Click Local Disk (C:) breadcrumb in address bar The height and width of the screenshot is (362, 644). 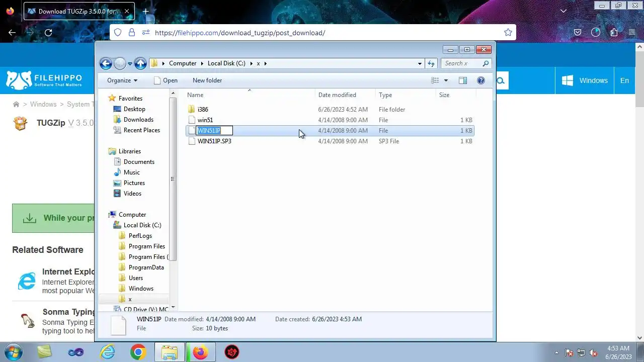tap(226, 63)
